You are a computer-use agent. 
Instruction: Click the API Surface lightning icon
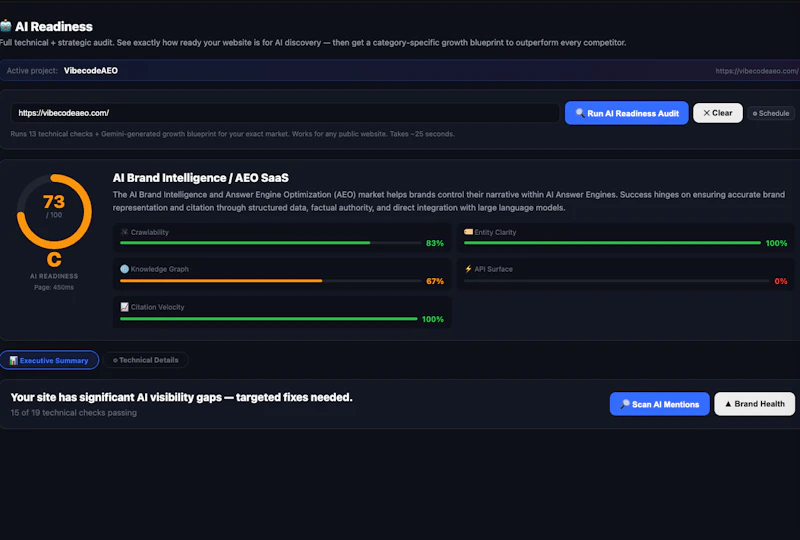(468, 269)
